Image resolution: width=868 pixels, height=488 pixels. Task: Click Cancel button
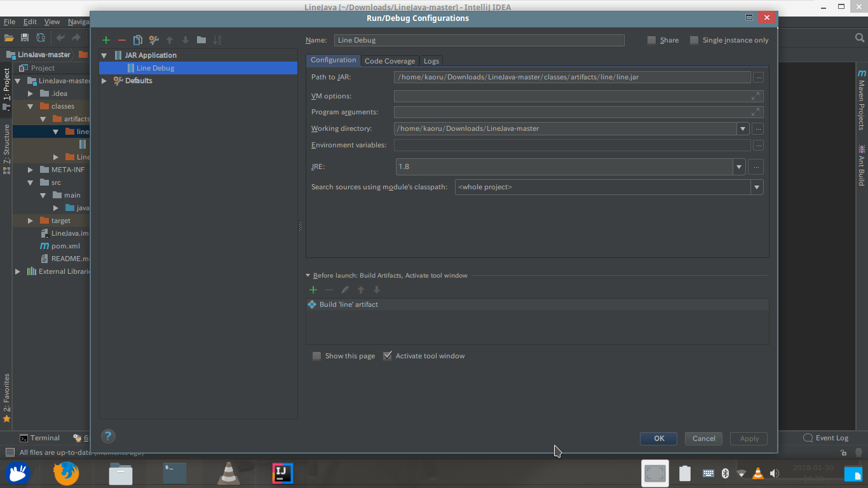[704, 438]
